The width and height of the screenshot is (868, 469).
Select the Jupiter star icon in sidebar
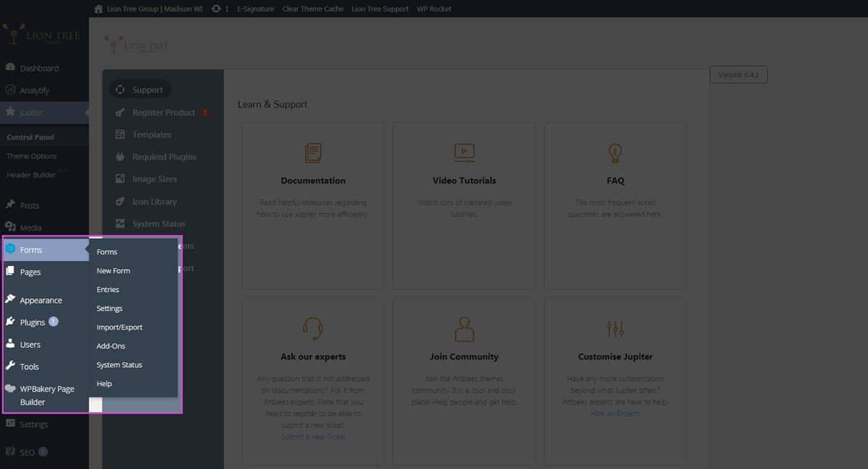tap(10, 112)
